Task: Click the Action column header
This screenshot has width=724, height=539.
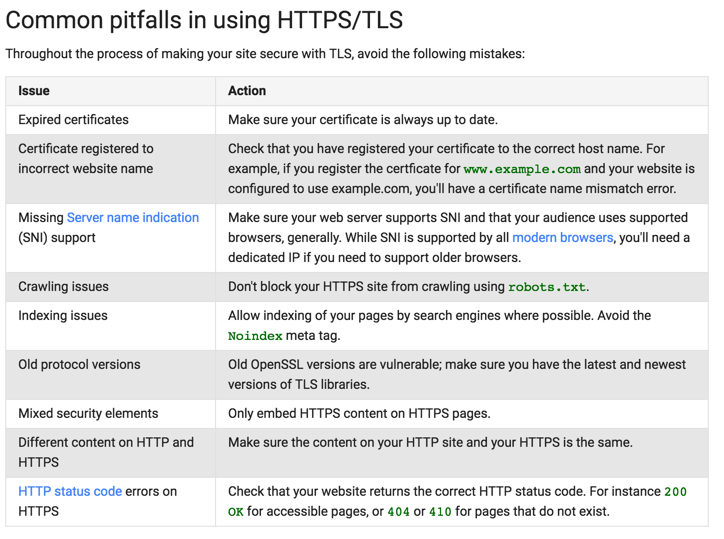Action: [247, 91]
